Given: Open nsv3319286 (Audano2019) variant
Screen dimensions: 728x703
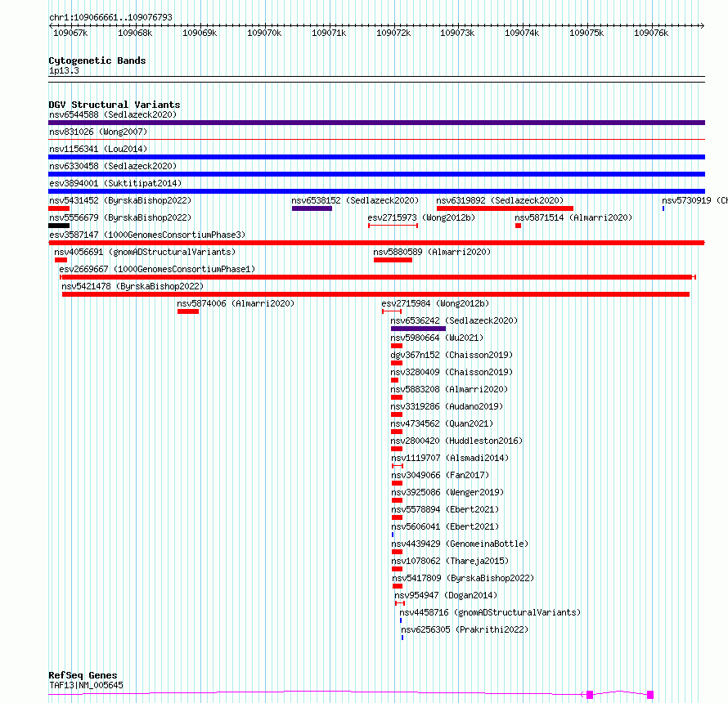Looking at the screenshot, I should (x=447, y=406).
